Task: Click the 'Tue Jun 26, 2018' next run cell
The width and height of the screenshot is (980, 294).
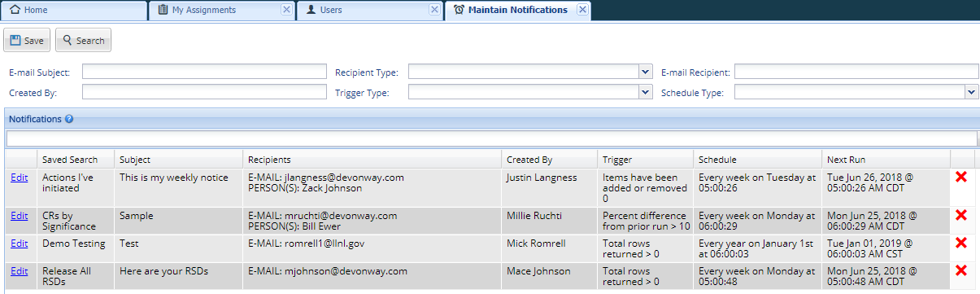Action: click(x=886, y=187)
